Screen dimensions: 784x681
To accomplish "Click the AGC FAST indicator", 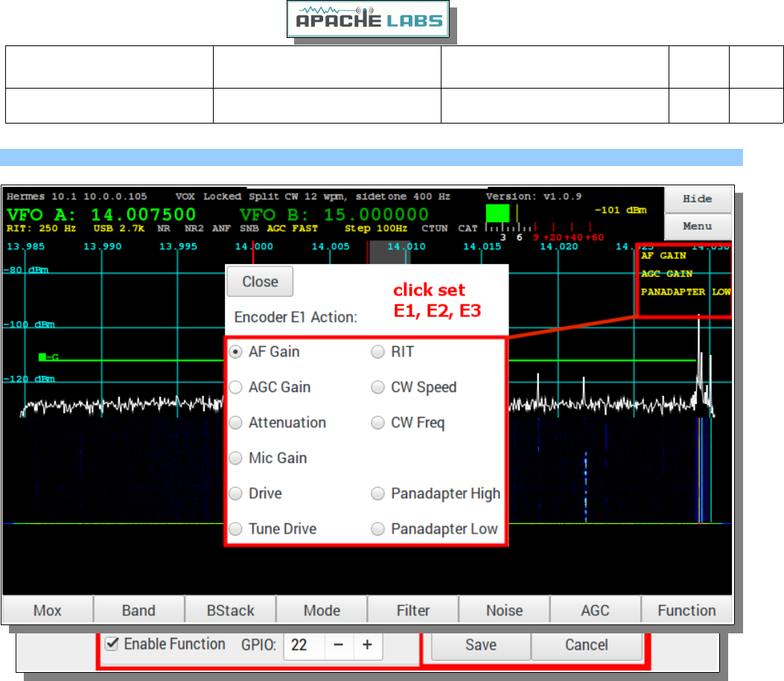I will 292,228.
